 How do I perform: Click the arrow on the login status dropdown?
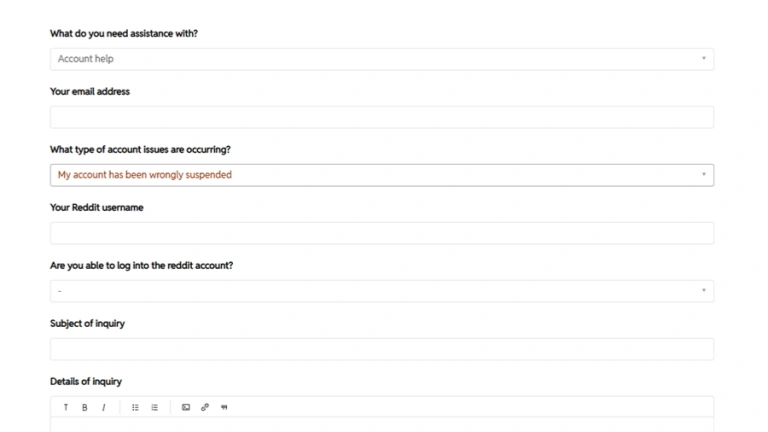pos(703,291)
